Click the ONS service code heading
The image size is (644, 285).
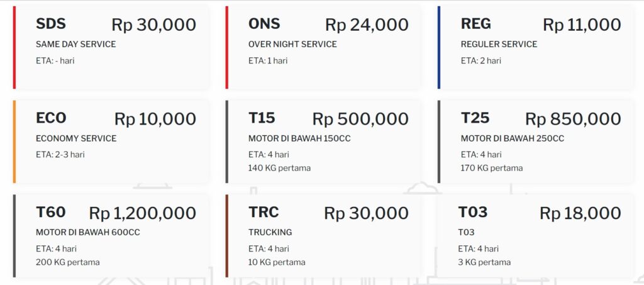tap(264, 24)
